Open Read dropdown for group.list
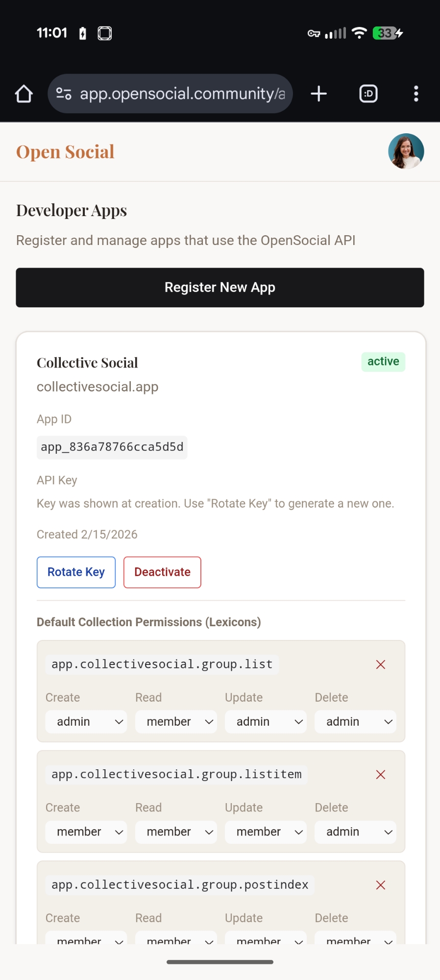Viewport: 440px width, 980px height. coord(176,722)
